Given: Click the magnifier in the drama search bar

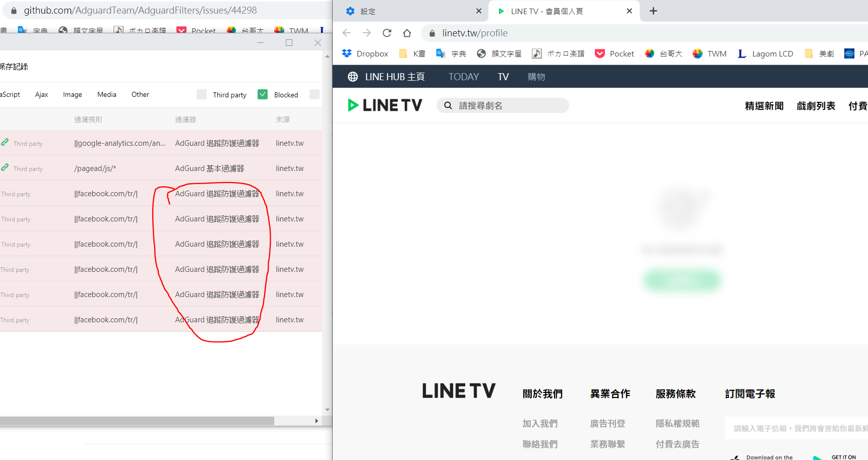Looking at the screenshot, I should pyautogui.click(x=448, y=105).
